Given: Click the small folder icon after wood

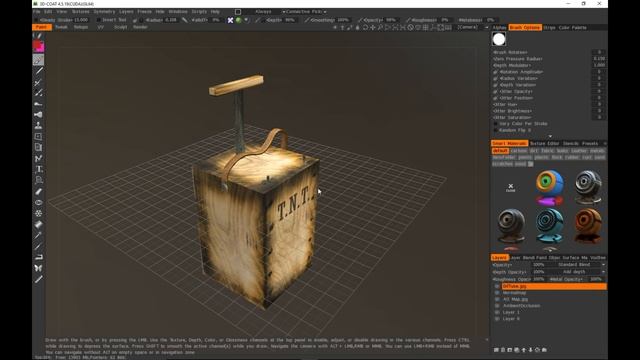Looking at the screenshot, I should pos(531,164).
